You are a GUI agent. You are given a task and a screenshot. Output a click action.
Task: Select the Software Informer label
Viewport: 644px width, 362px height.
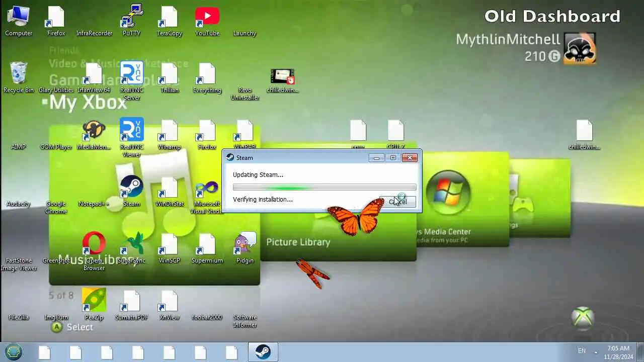tap(245, 321)
